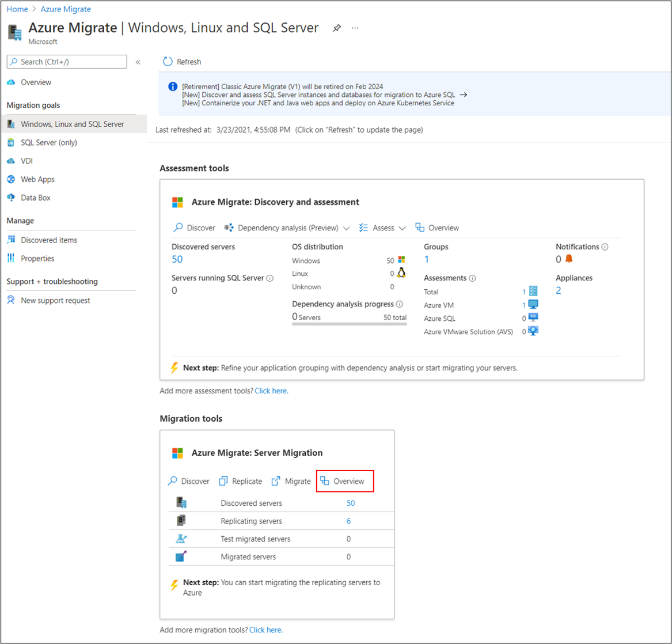This screenshot has width=672, height=644.
Task: Click the Azure Migrate breadcrumb link
Action: 66,9
